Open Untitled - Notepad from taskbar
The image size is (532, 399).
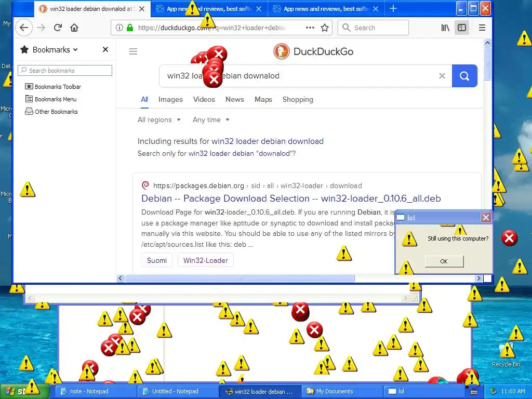[178, 391]
